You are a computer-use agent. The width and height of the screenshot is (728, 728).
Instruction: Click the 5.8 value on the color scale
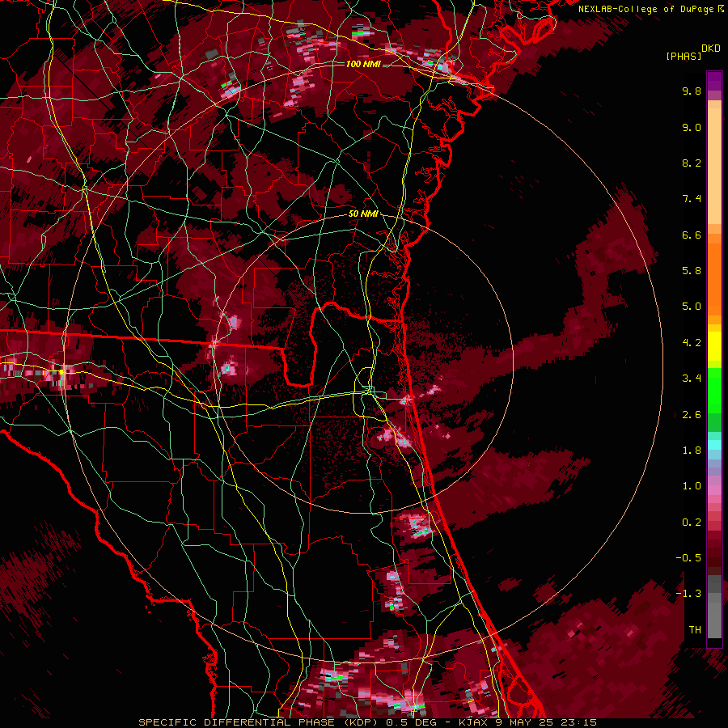coord(692,271)
